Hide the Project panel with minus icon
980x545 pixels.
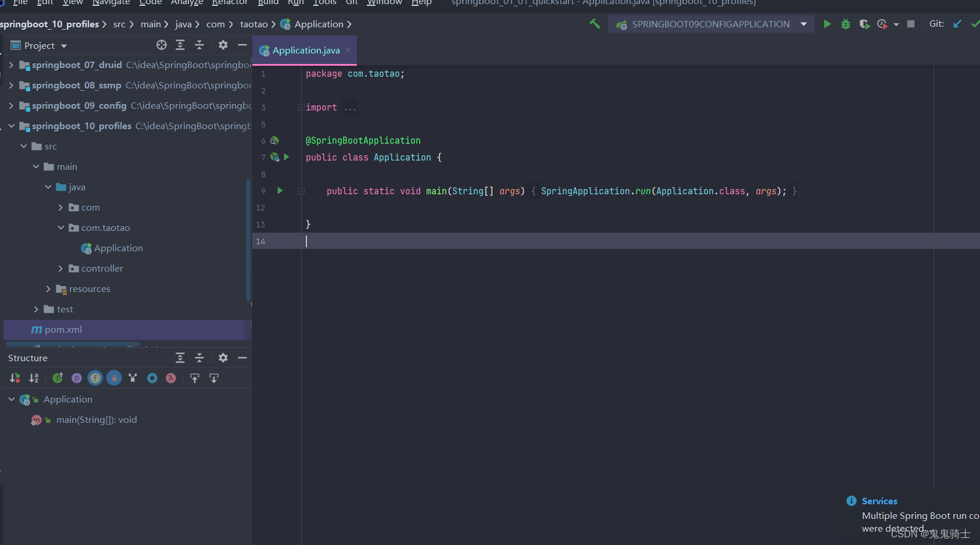coord(242,45)
